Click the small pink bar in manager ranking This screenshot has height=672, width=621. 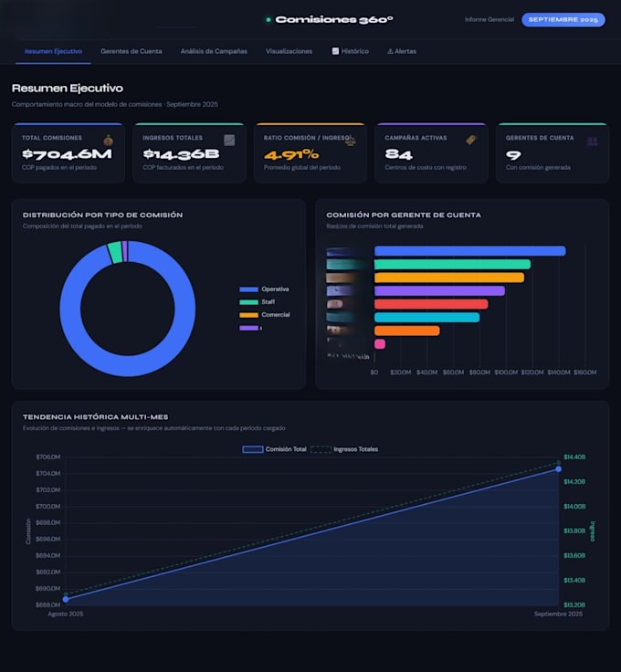(380, 343)
